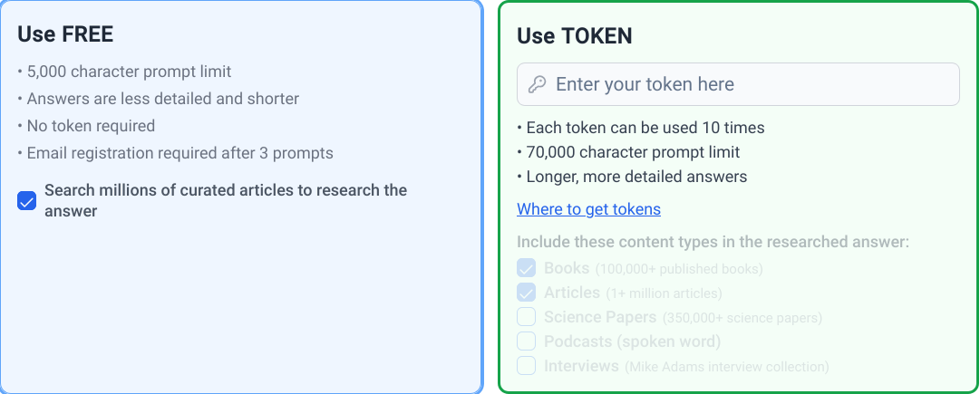Image resolution: width=980 pixels, height=394 pixels.
Task: Focus the 'Enter your token here' input
Action: 752,84
